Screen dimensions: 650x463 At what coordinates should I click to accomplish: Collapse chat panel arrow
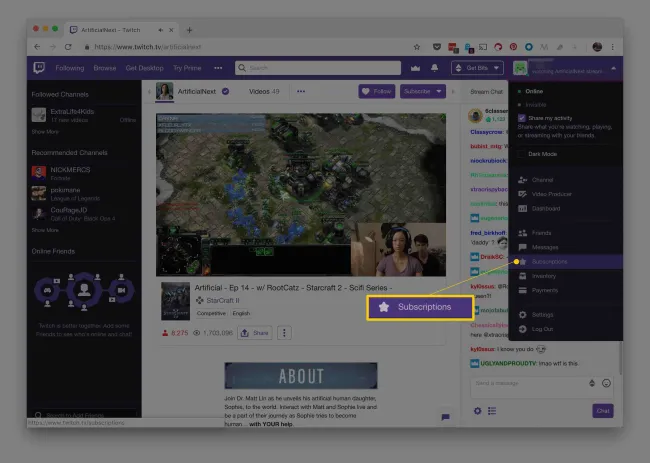pyautogui.click(x=453, y=92)
